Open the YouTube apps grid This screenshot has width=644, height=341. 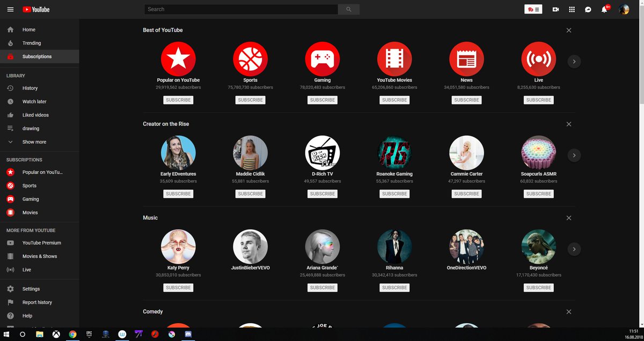572,9
